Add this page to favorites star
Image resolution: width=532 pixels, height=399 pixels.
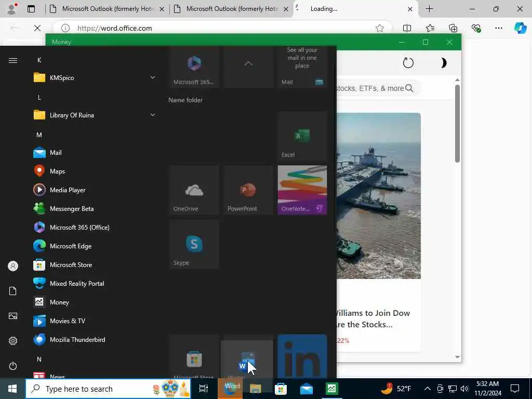tap(380, 28)
